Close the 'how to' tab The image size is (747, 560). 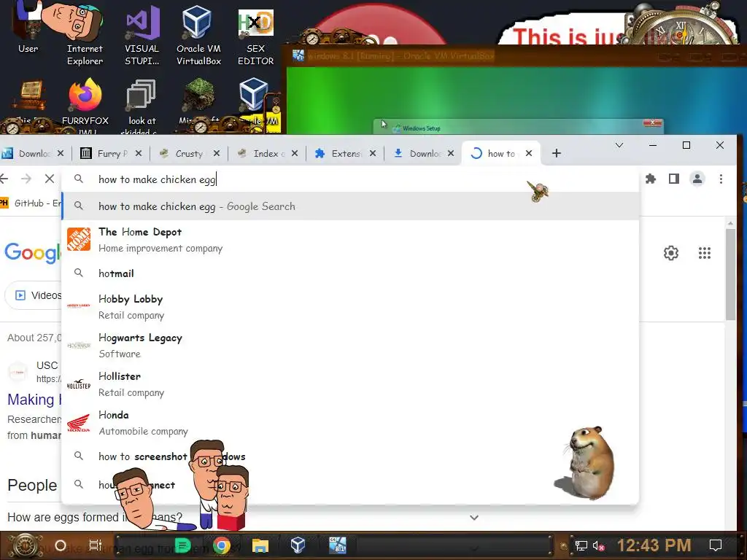[x=529, y=153]
